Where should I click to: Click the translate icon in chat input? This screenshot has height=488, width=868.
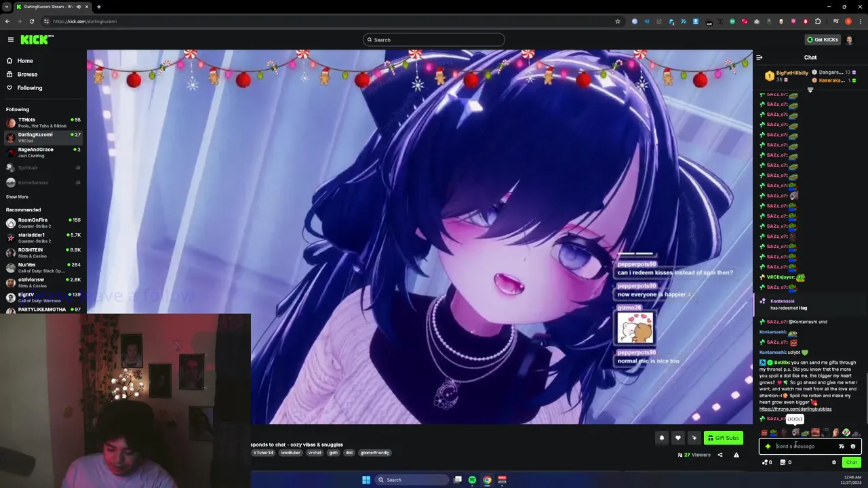click(x=842, y=447)
